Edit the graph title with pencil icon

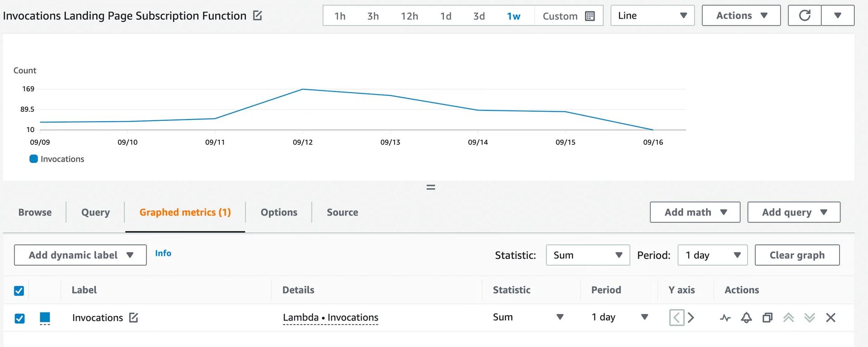[257, 16]
